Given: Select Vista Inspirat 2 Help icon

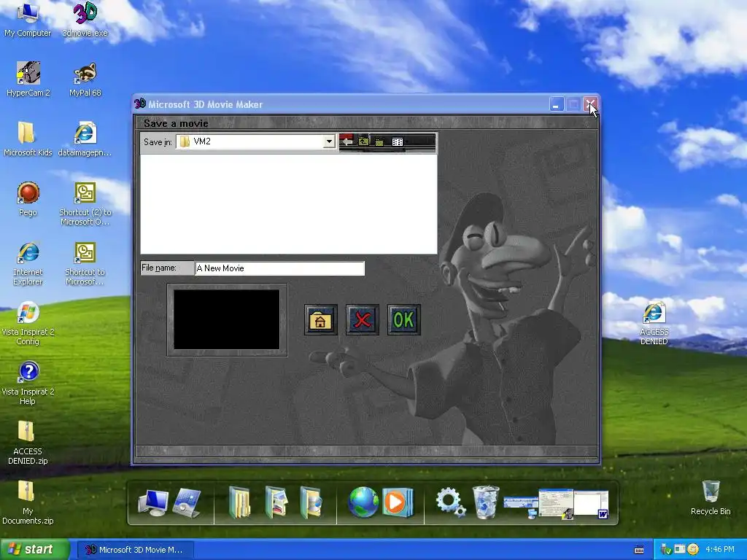Looking at the screenshot, I should click(28, 384).
